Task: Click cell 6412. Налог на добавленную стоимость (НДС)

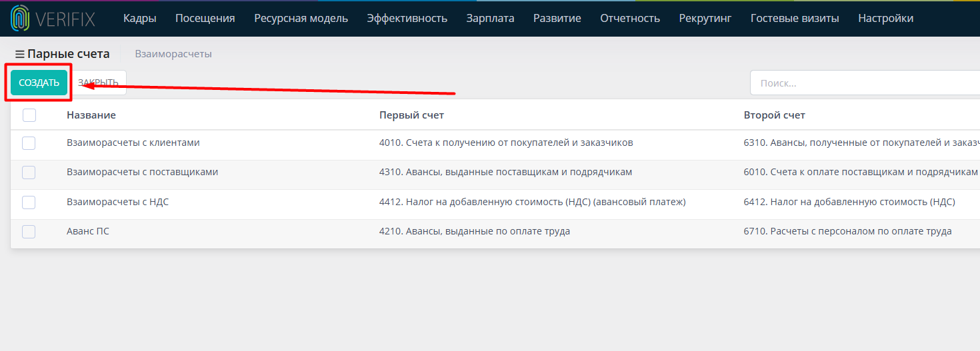Action: click(x=849, y=202)
